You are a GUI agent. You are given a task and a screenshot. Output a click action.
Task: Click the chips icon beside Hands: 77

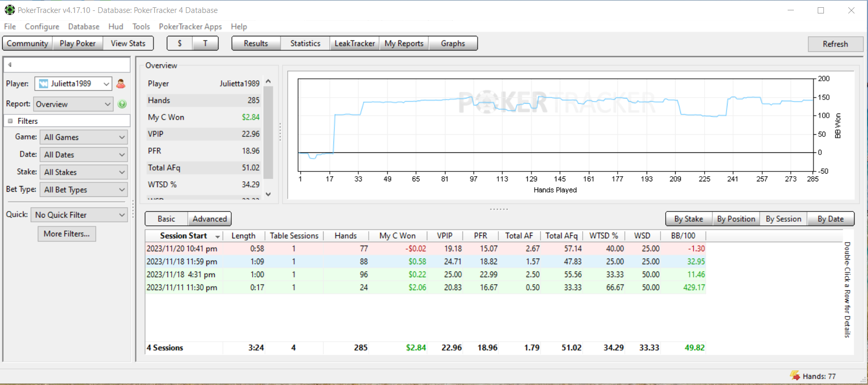pos(795,376)
